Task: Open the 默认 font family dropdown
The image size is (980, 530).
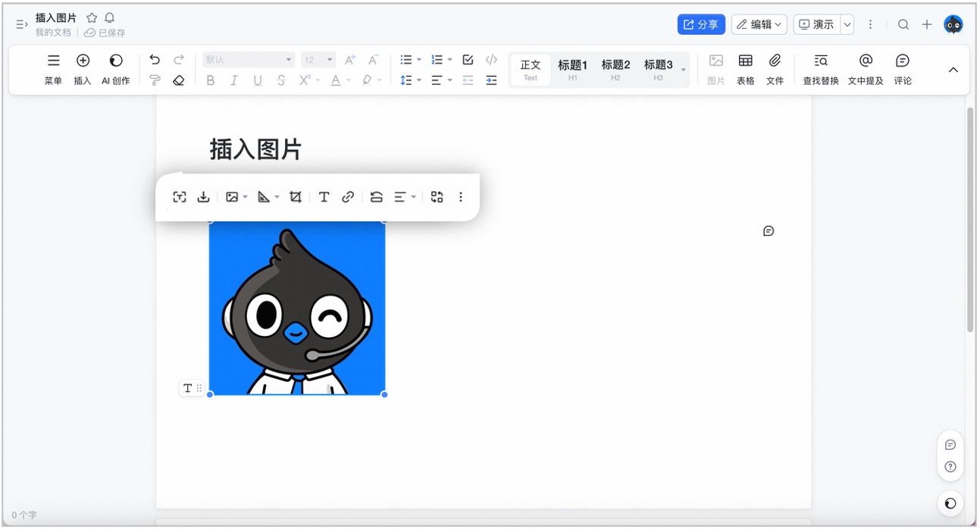Action: point(249,60)
